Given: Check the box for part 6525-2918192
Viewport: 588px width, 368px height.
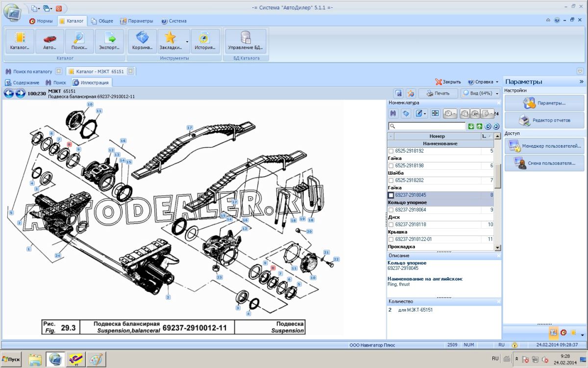Looking at the screenshot, I should (x=391, y=151).
